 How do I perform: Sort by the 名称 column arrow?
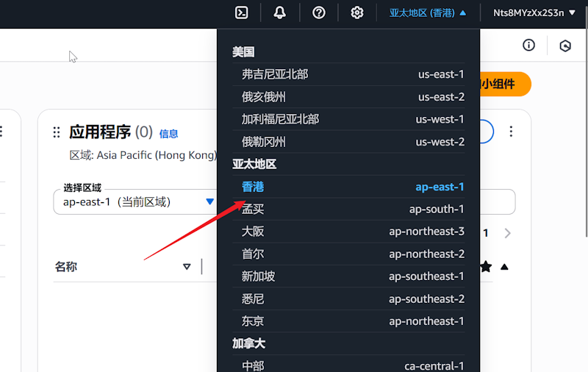point(187,267)
